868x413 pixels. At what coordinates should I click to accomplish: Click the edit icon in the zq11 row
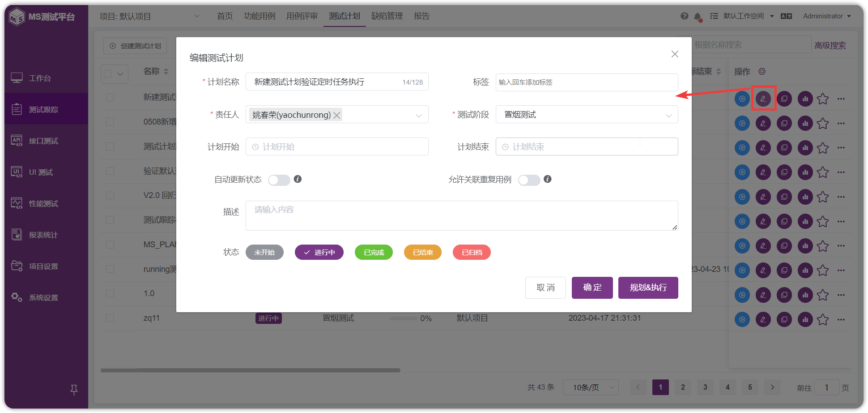coord(763,319)
